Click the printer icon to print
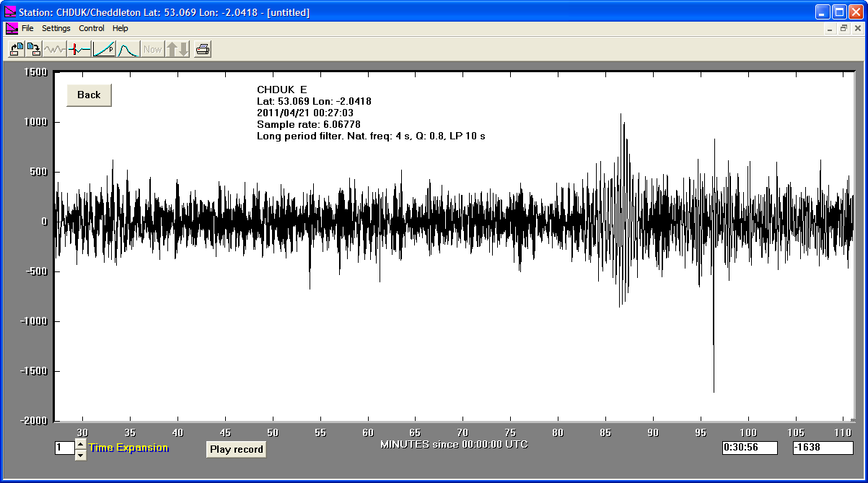 tap(203, 49)
